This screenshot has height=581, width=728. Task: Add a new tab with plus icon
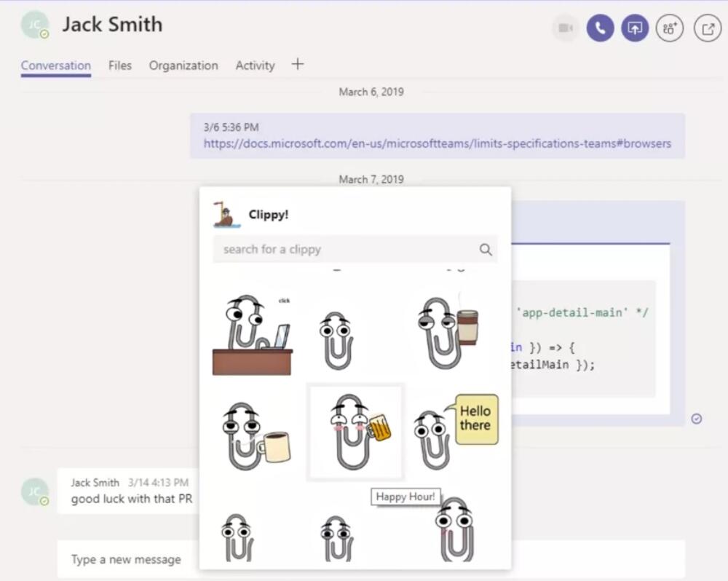pyautogui.click(x=297, y=64)
